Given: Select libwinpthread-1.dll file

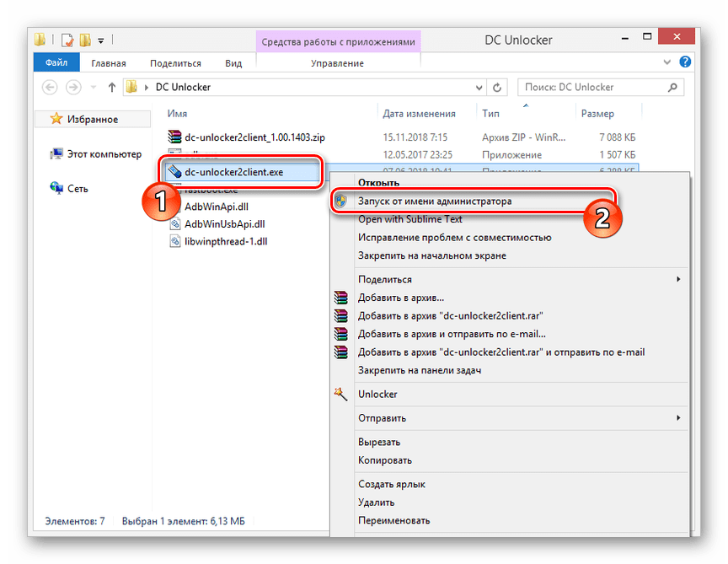Looking at the screenshot, I should pyautogui.click(x=226, y=242).
